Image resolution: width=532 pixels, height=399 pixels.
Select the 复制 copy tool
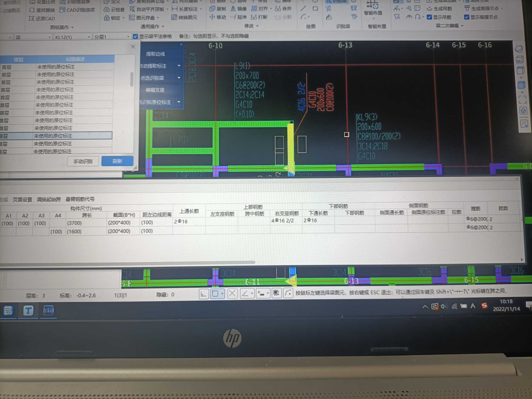pos(218,9)
